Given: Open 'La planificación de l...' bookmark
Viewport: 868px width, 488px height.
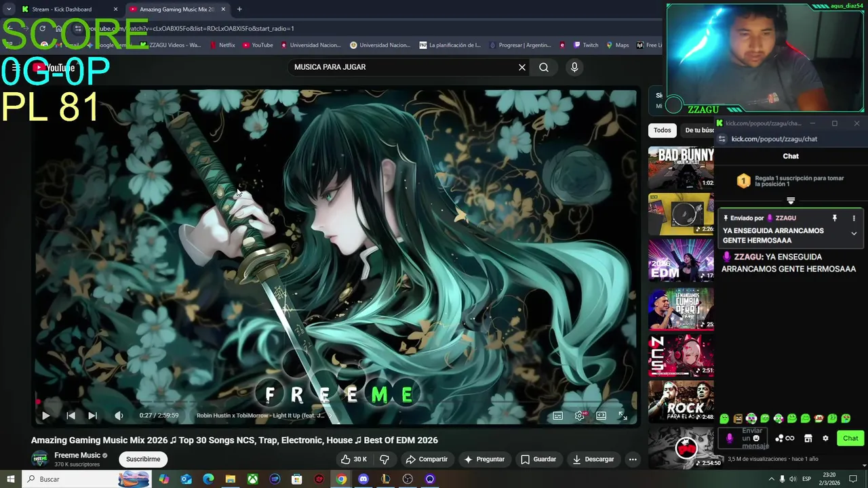Looking at the screenshot, I should [450, 45].
